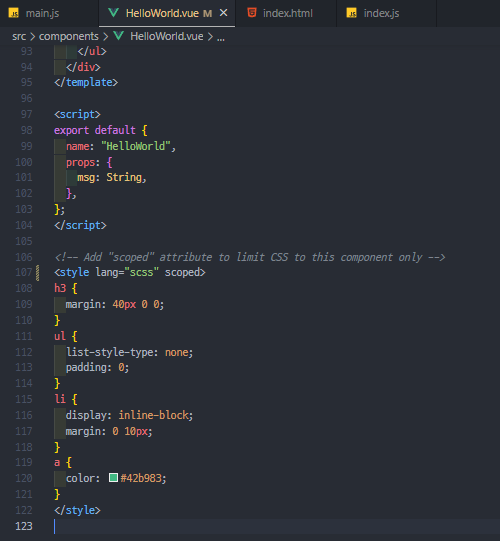This screenshot has width=500, height=541.
Task: Click the "HelloWorld" name string
Action: tap(136, 146)
